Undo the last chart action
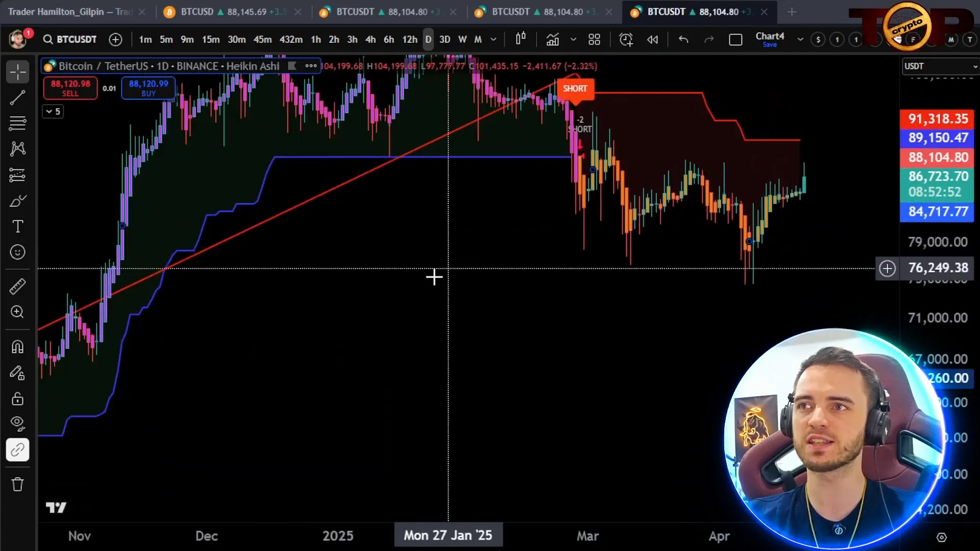 pos(683,39)
